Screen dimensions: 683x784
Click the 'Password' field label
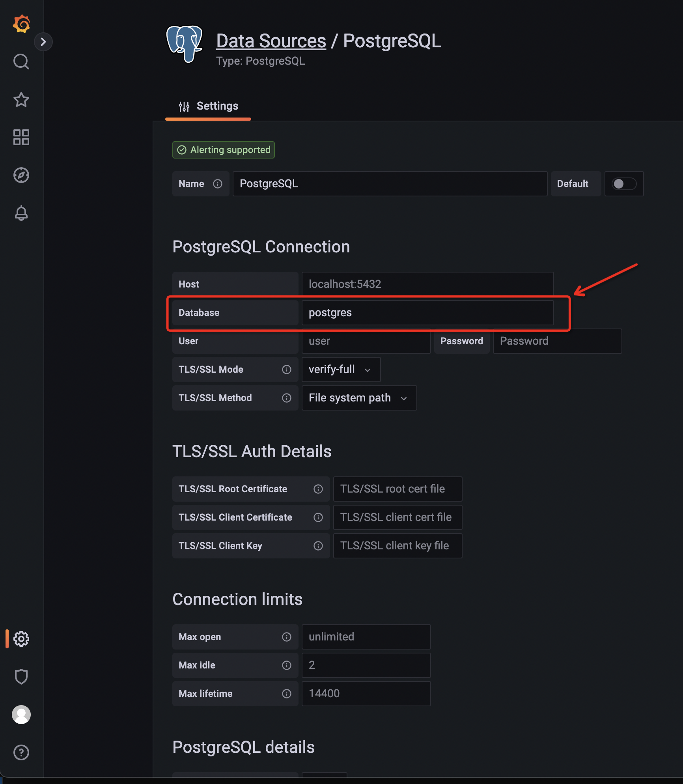coord(462,341)
